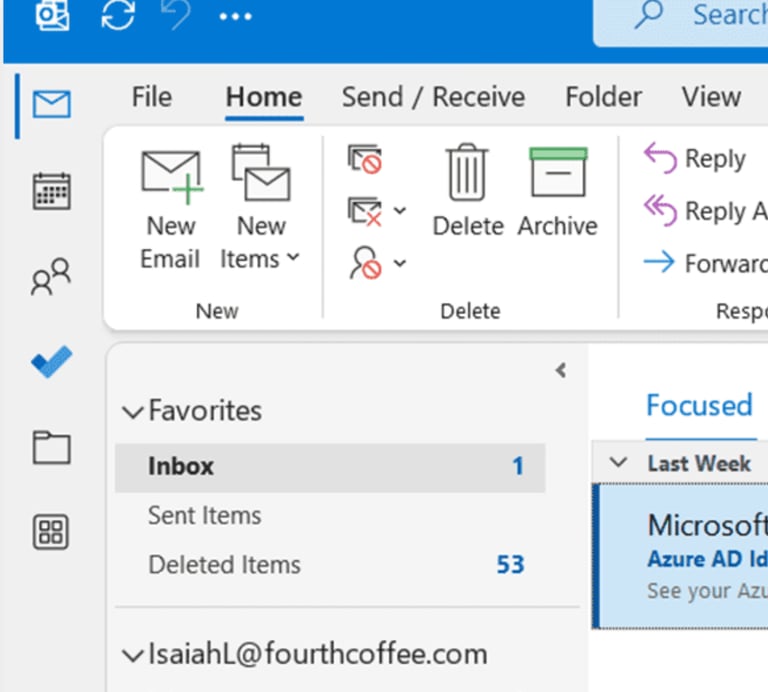Click the Outlook app icon in title bar
Image resolution: width=768 pixels, height=692 pixels.
[x=52, y=15]
